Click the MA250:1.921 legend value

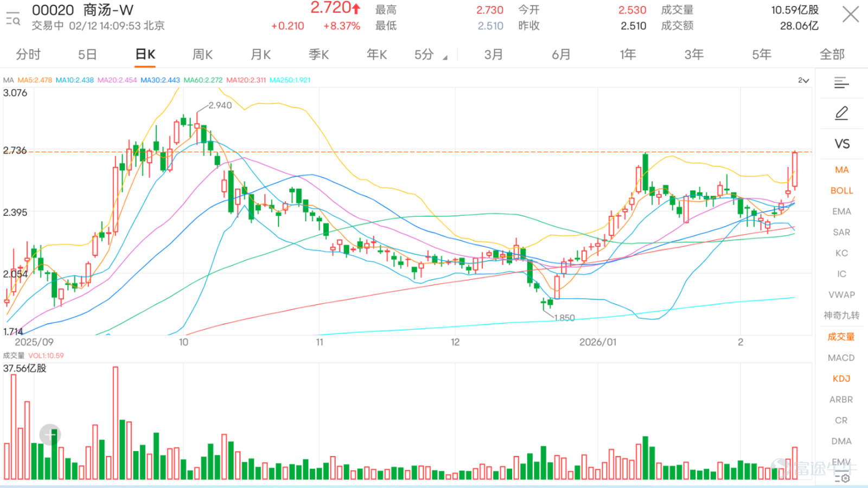point(290,80)
